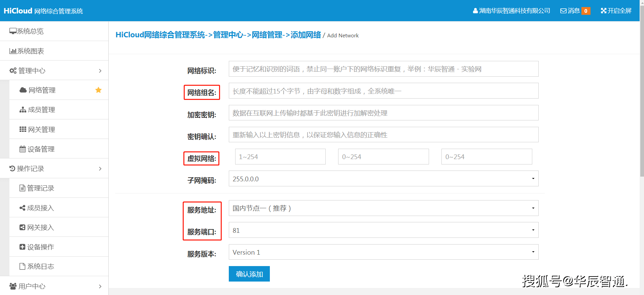Viewport: 644px width, 295px height.
Task: Go to 网关接入 in sidebar
Action: (x=59, y=227)
